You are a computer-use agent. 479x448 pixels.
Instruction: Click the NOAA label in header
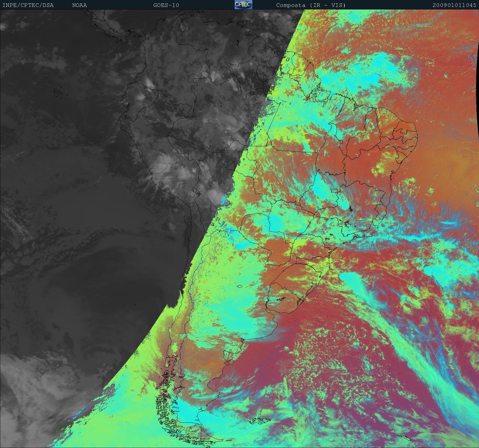pos(79,5)
